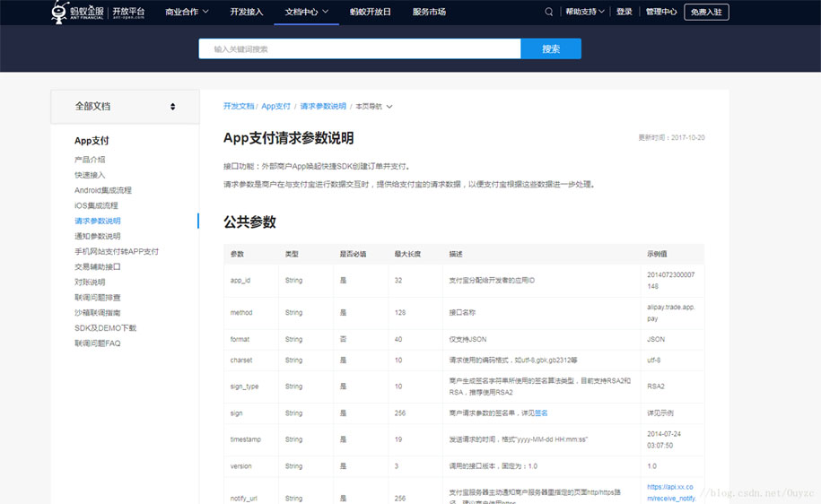Click the blue 搜索 button
This screenshot has width=821, height=504.
tap(550, 49)
